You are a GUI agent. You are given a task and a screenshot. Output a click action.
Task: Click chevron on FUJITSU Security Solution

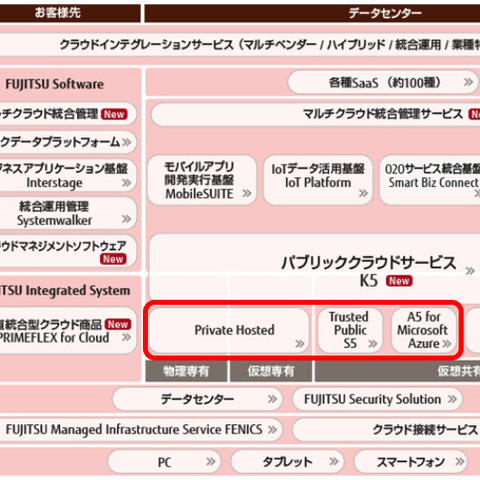[x=452, y=399]
